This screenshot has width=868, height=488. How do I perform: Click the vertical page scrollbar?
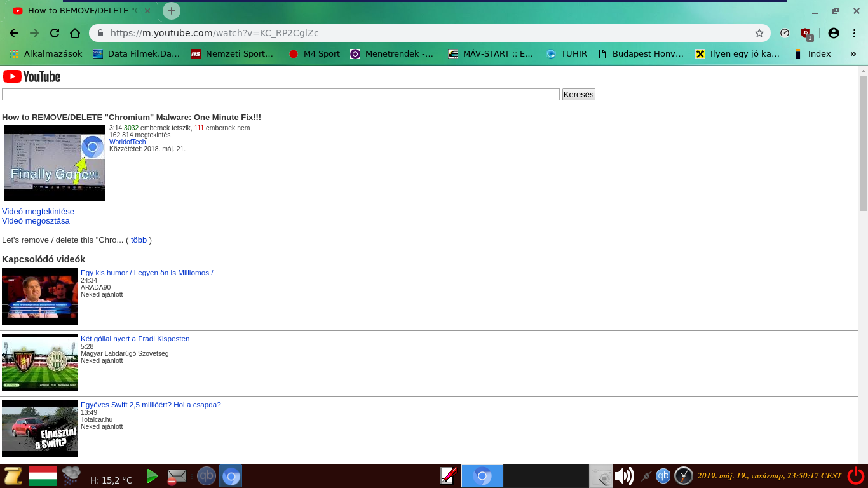tap(863, 143)
